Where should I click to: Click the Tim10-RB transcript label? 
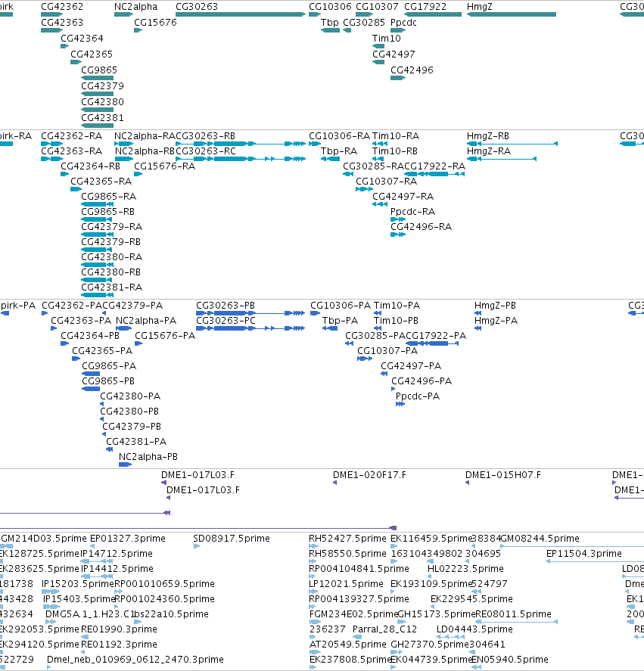point(395,151)
